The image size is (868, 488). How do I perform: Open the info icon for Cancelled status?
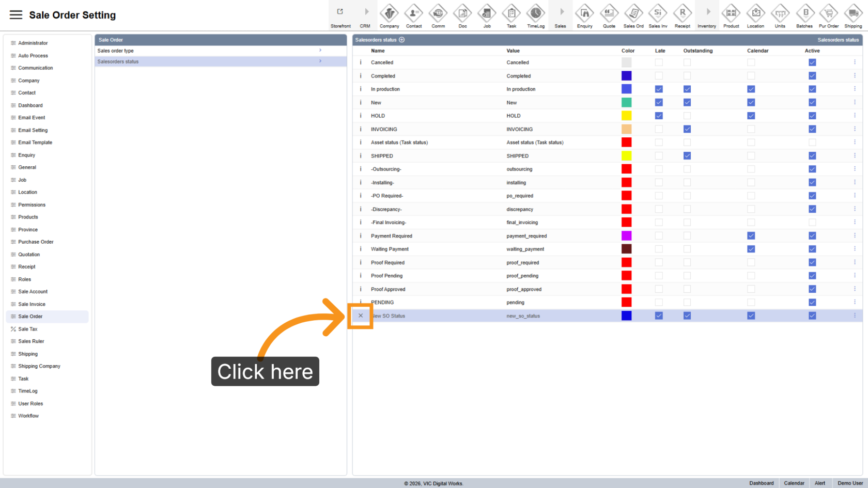click(x=361, y=62)
